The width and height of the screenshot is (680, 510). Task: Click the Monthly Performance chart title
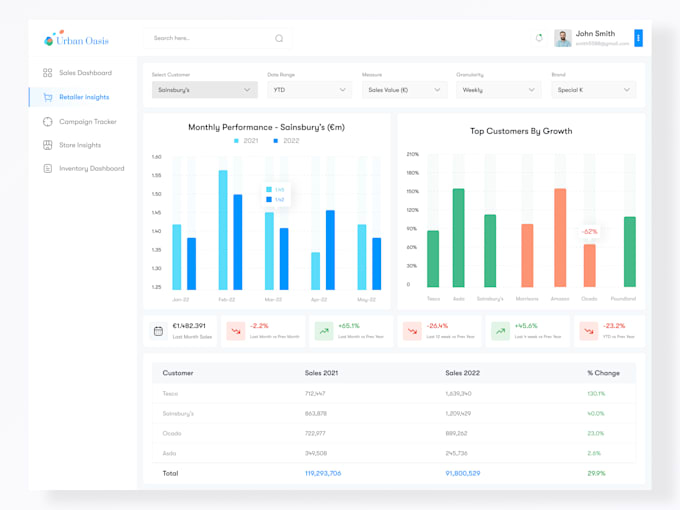(266, 128)
